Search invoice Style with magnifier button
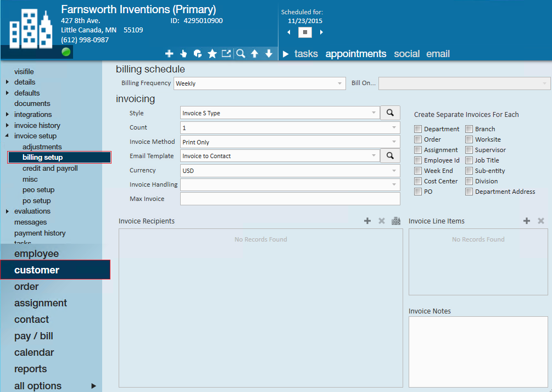Image resolution: width=552 pixels, height=392 pixels. 390,113
